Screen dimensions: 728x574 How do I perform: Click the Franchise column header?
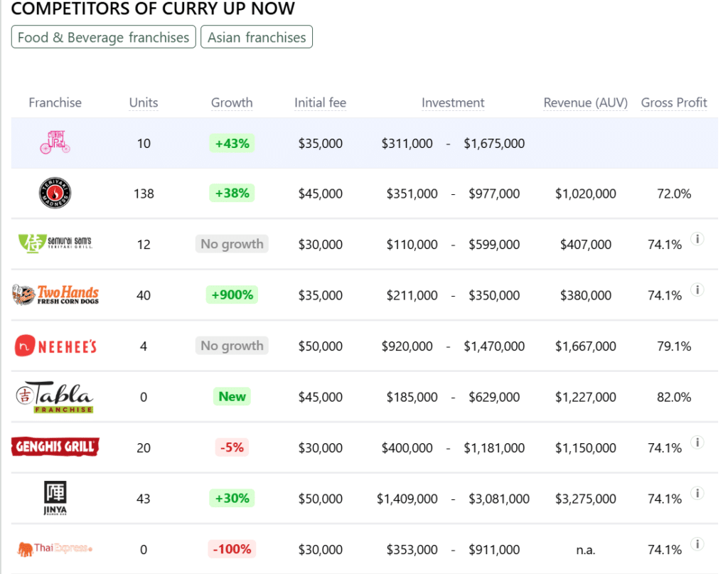tap(55, 102)
